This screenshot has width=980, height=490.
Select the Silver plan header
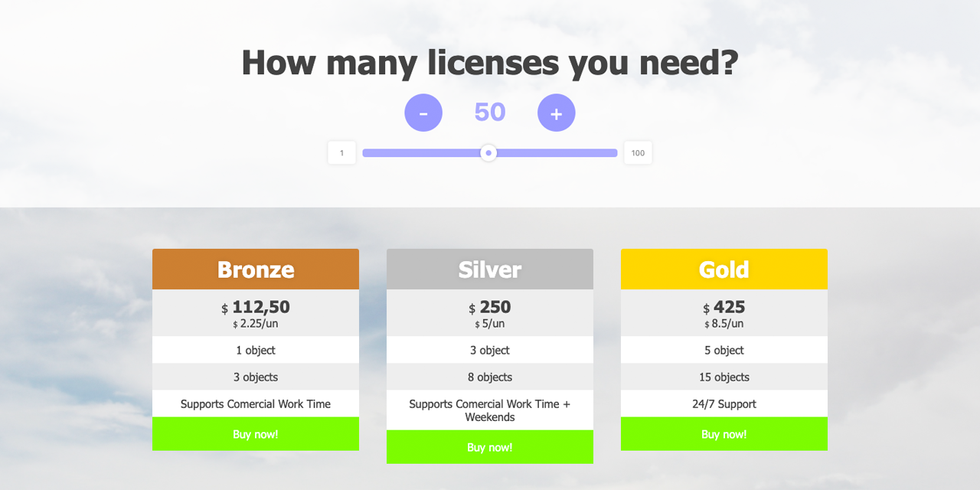pos(490,269)
